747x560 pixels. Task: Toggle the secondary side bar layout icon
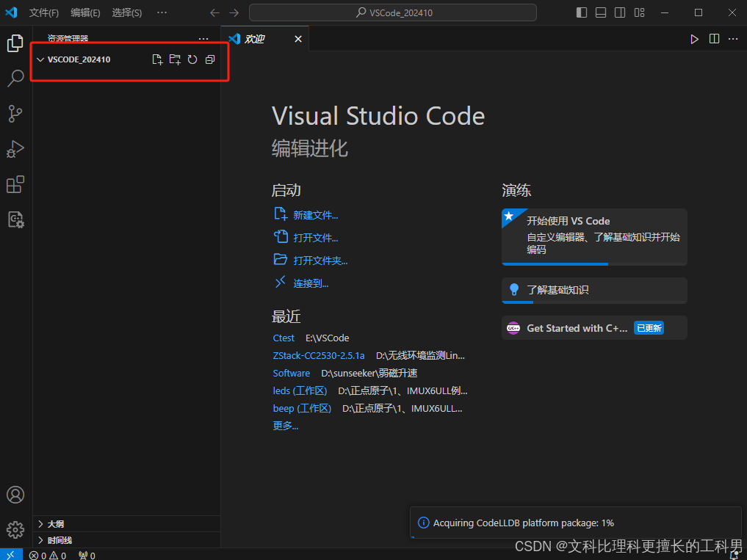[620, 13]
